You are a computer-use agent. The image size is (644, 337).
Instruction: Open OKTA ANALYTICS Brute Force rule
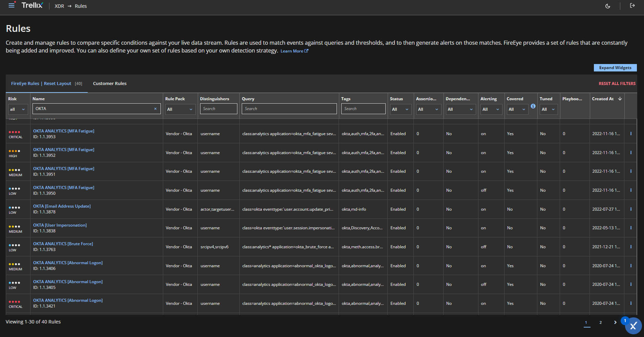point(63,244)
